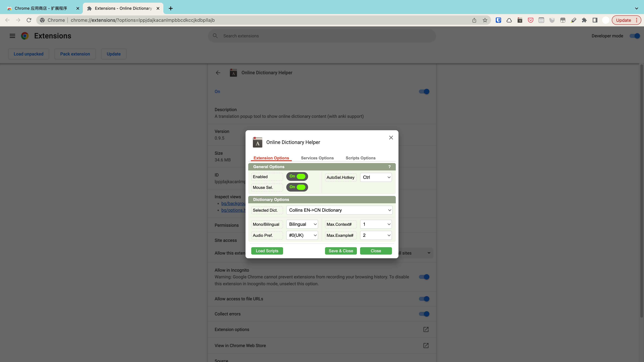Click the Chrome site info icon

[x=42, y=20]
